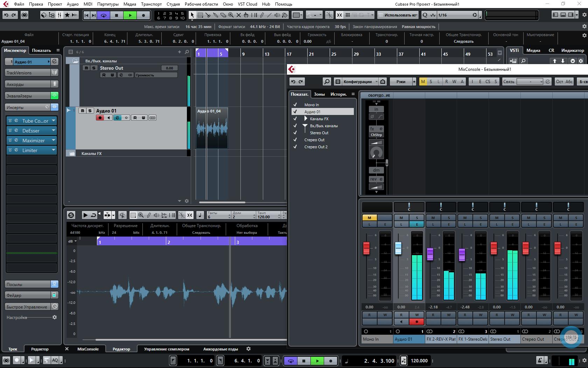Open MixConsole search magnifier icon
Screen dimensions: 588x368
(x=326, y=82)
